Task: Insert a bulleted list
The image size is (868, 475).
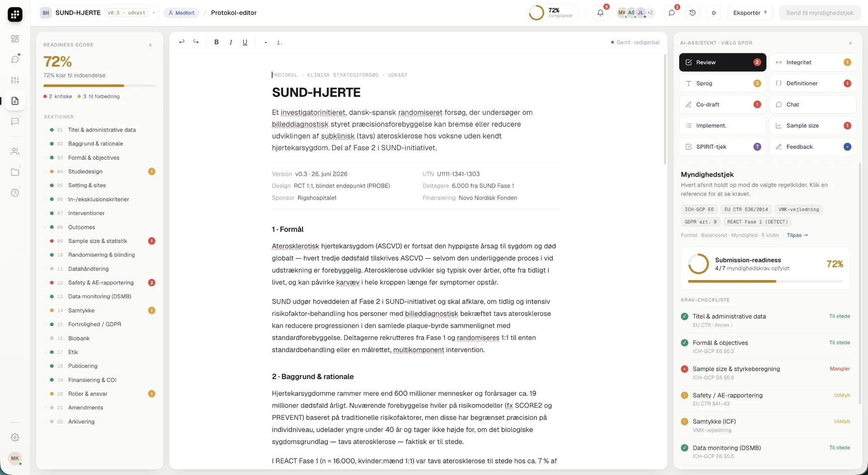Action: coord(266,42)
